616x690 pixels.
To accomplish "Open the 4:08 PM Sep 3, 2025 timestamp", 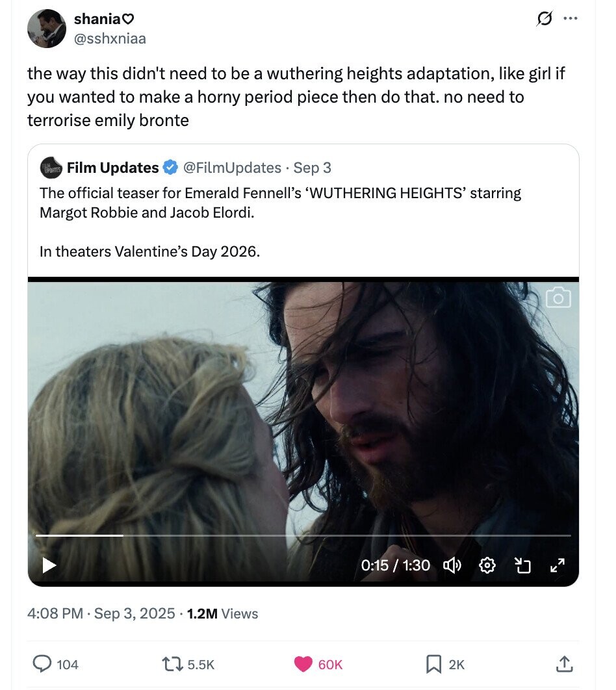I will (x=101, y=613).
